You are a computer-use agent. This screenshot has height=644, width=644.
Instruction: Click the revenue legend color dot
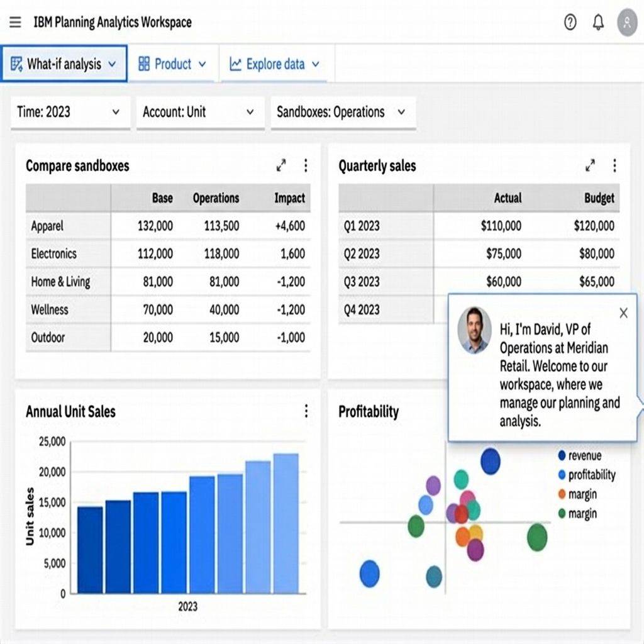coord(562,456)
